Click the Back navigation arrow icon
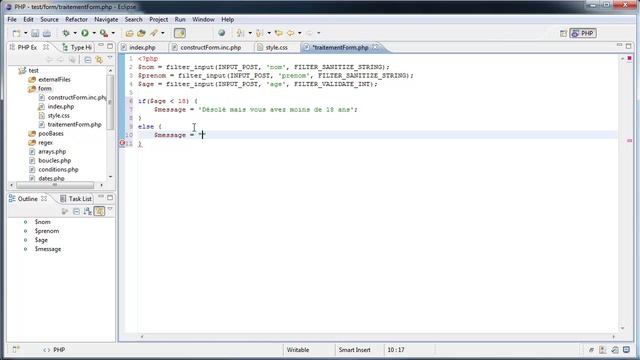 [x=291, y=33]
